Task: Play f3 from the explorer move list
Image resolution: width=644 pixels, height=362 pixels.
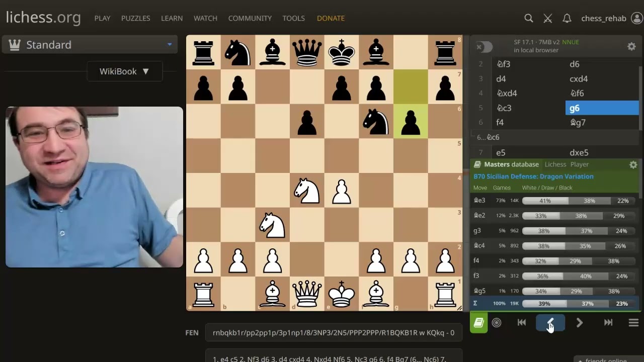Action: pos(476,276)
